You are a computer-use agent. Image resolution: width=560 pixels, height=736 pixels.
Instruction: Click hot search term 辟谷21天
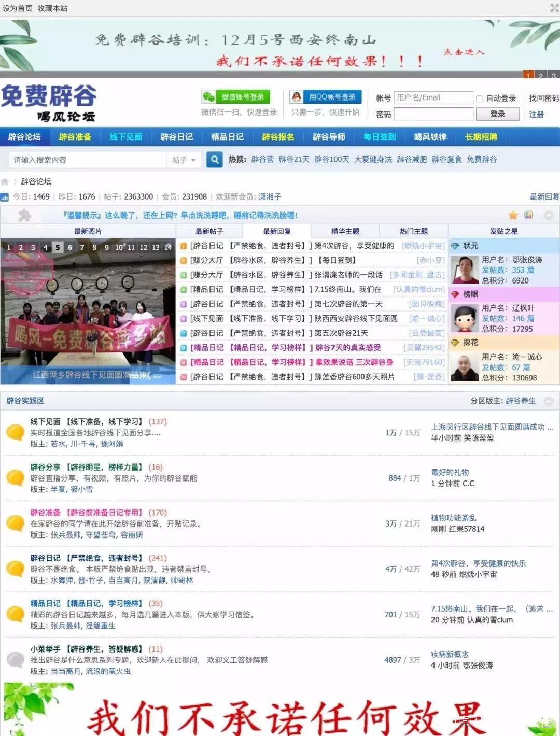294,160
